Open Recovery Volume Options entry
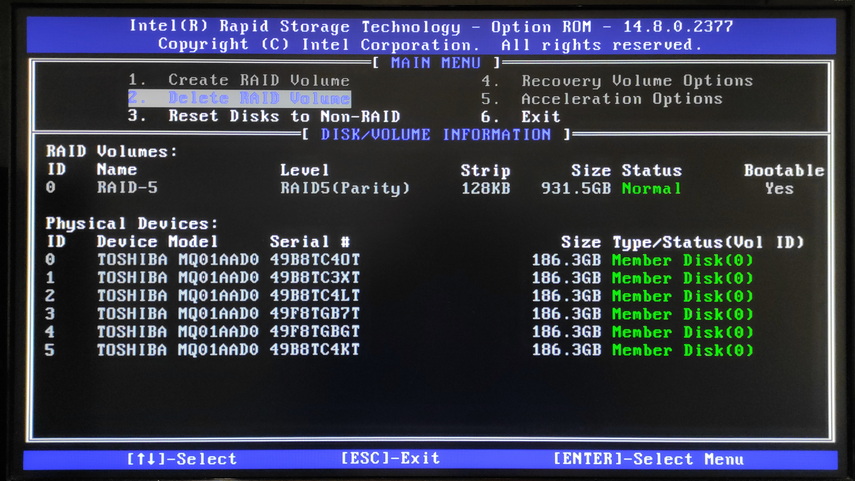Screen dimensions: 855x481 (x=617, y=81)
